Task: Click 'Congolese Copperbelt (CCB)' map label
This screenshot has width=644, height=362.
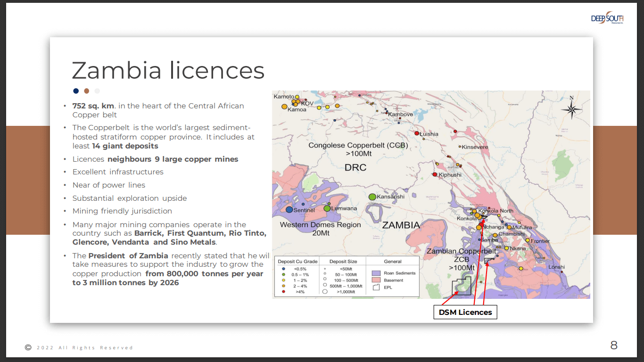Action: click(x=358, y=145)
